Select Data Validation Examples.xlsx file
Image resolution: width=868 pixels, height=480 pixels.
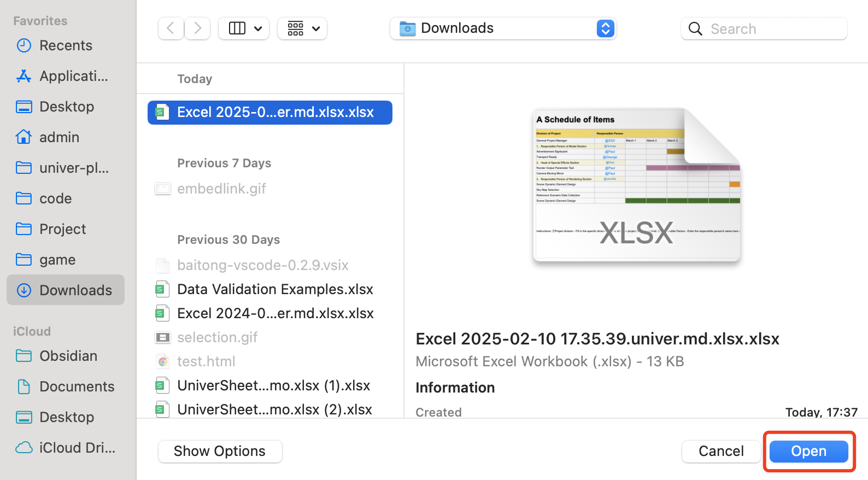coord(274,289)
